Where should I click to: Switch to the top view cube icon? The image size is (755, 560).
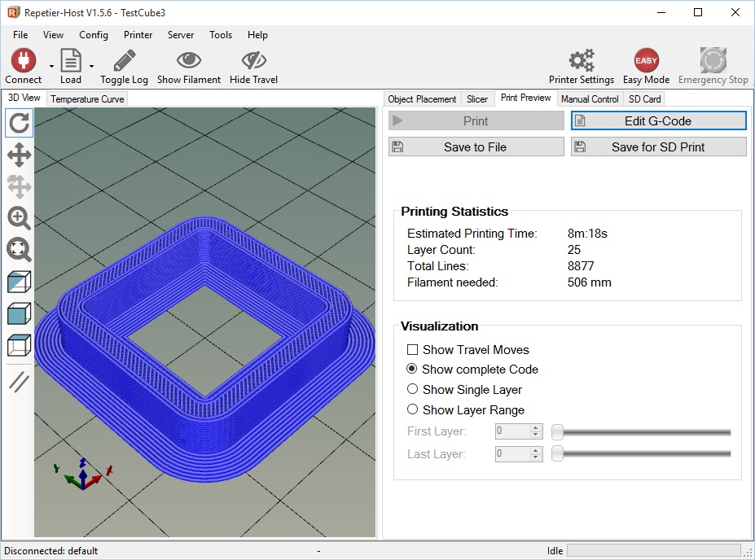coord(20,345)
